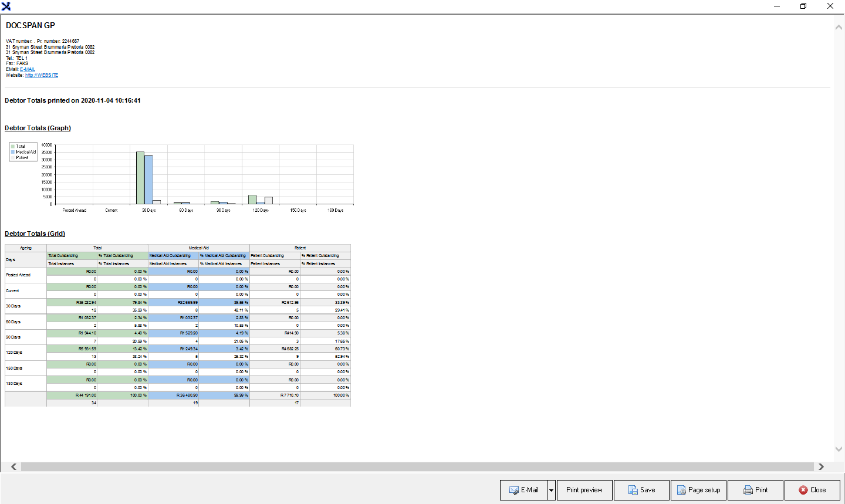
Task: Restore down the report window
Action: [x=803, y=6]
